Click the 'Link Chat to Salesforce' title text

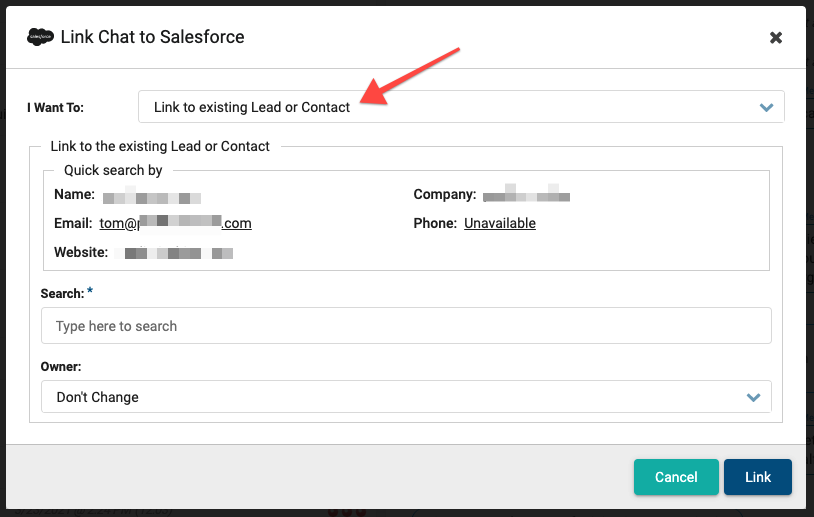point(152,37)
